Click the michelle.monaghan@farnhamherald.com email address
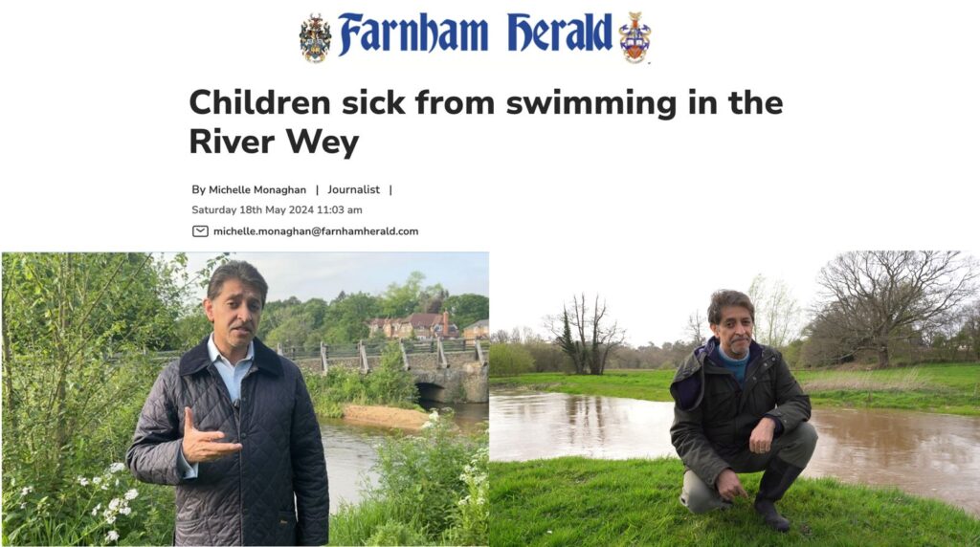Image resolution: width=980 pixels, height=547 pixels. [316, 231]
